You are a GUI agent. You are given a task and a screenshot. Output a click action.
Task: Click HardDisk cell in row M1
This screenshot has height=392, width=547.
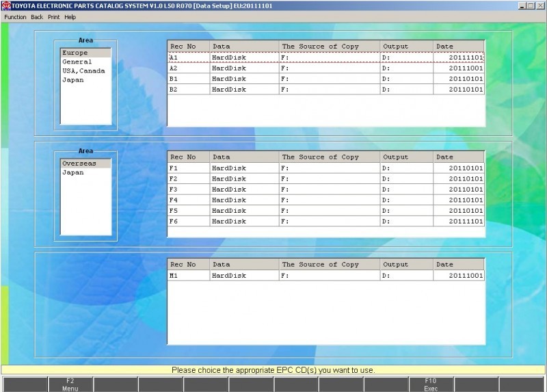click(x=244, y=276)
